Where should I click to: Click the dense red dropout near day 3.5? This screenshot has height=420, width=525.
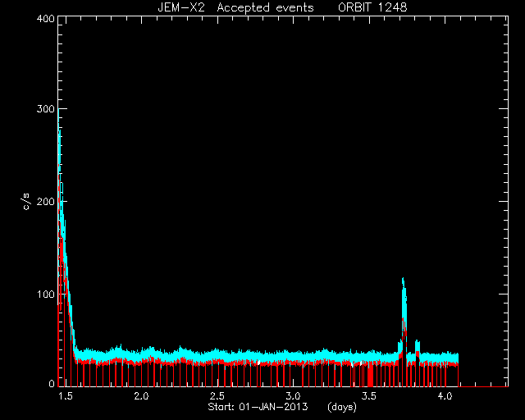click(370, 376)
